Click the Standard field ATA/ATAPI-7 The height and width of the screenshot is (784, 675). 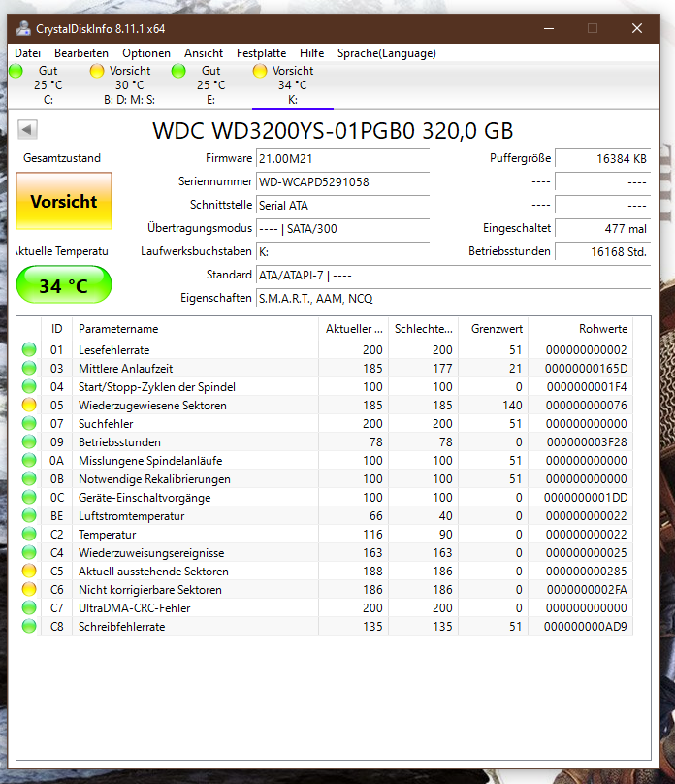[453, 275]
